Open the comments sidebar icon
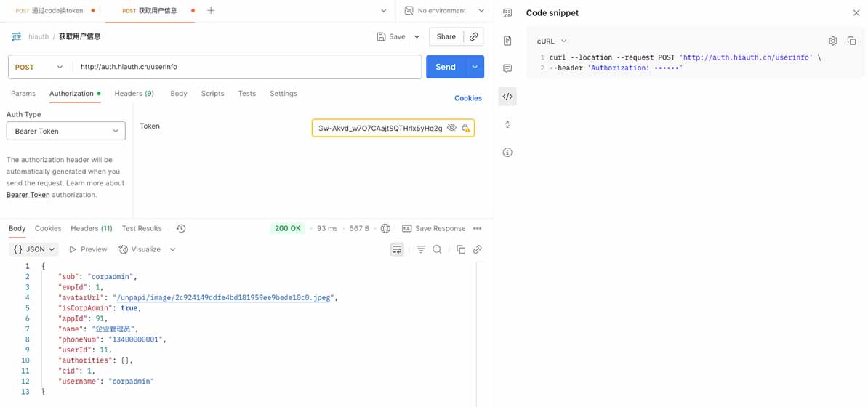The image size is (868, 407). pos(507,68)
